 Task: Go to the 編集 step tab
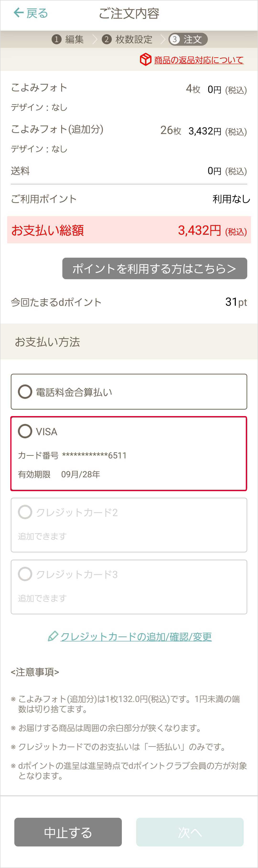coord(74,39)
